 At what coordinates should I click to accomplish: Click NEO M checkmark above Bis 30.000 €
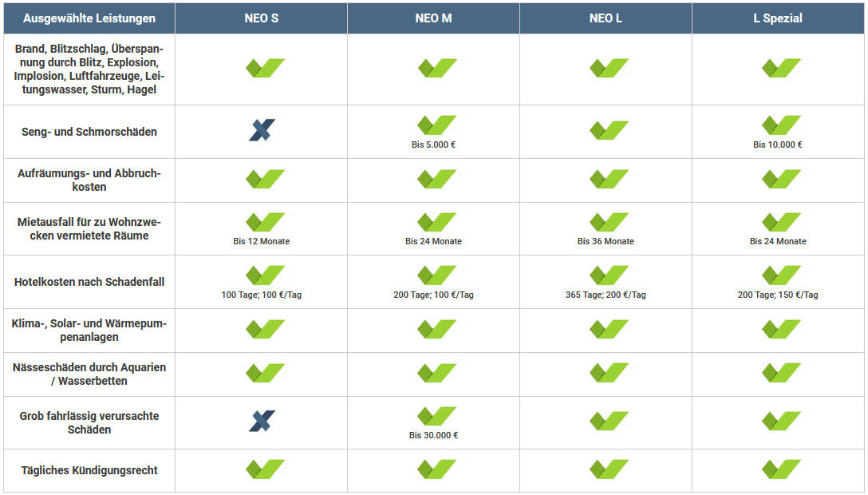pyautogui.click(x=436, y=416)
